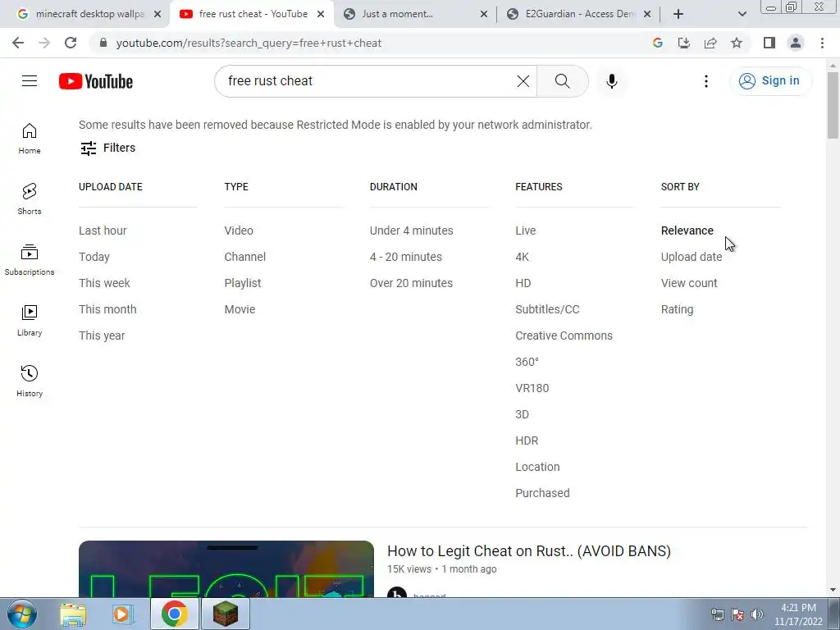Screen dimensions: 840x630
Task: Click the page vertical scrollbar thumb
Action: pyautogui.click(x=833, y=104)
